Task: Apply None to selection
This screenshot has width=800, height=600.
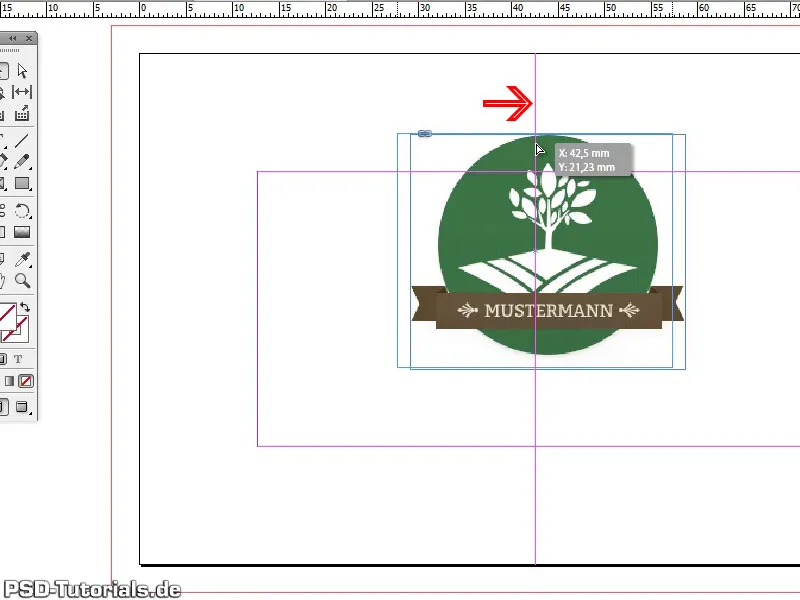Action: [x=26, y=381]
